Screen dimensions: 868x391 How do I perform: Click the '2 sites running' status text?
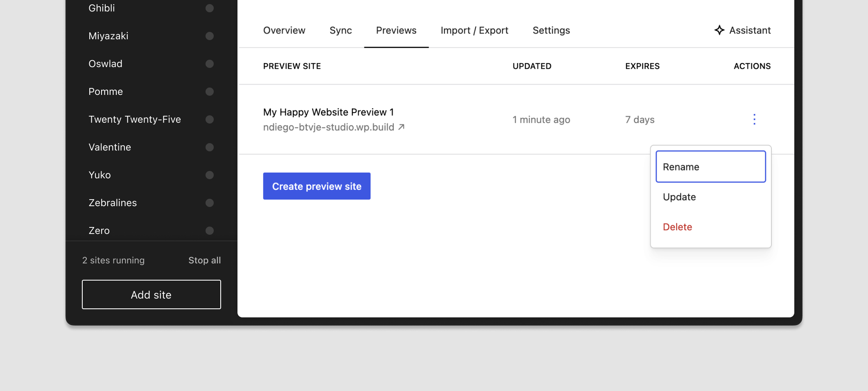pos(113,260)
